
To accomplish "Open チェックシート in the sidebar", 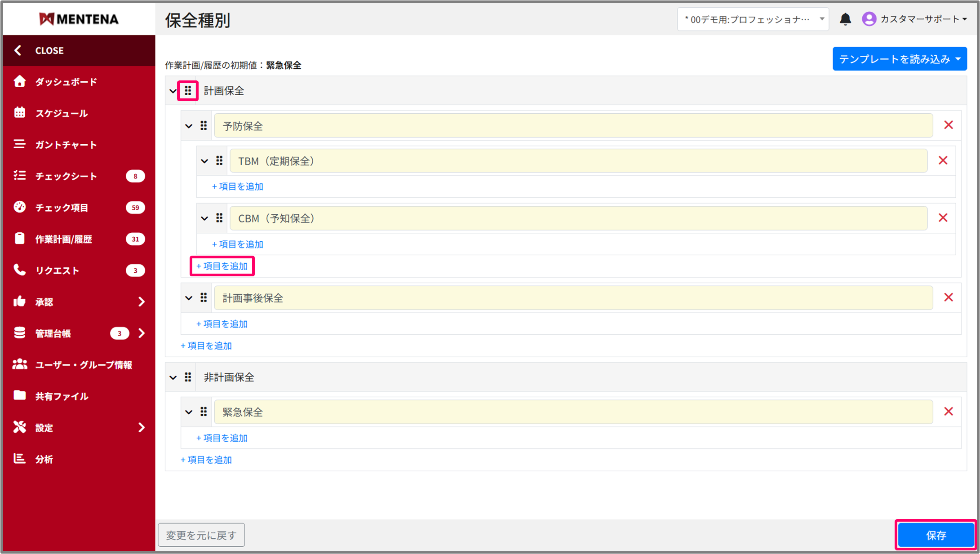I will click(66, 176).
